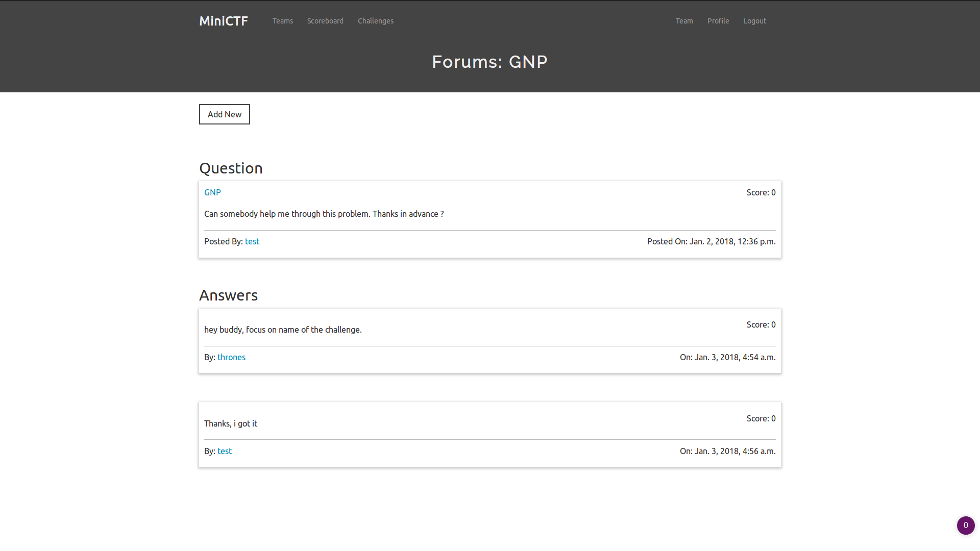Open the GNP challenge link

point(212,192)
